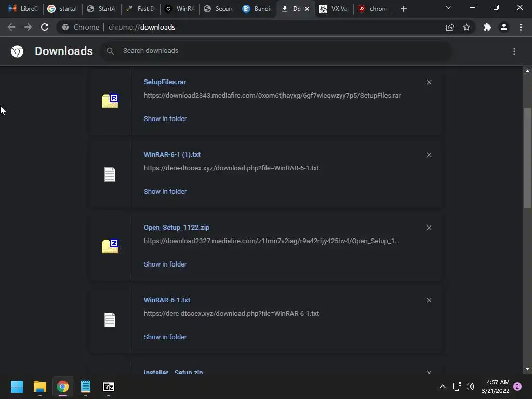
Task: Switch to the WinRA tab
Action: tap(179, 9)
